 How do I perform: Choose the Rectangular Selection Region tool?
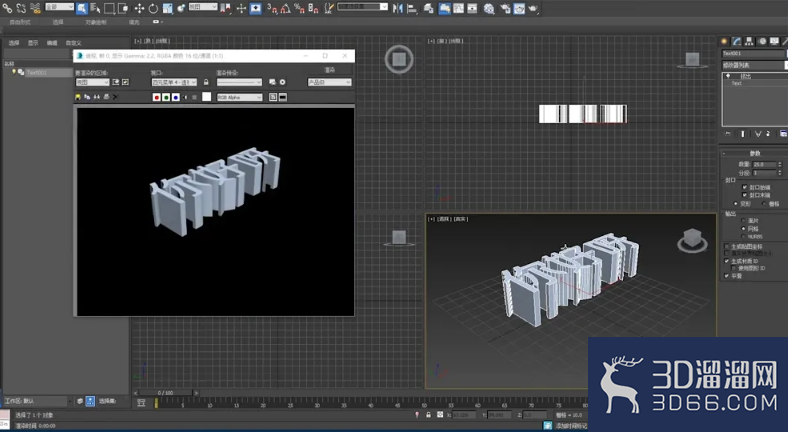point(109,8)
